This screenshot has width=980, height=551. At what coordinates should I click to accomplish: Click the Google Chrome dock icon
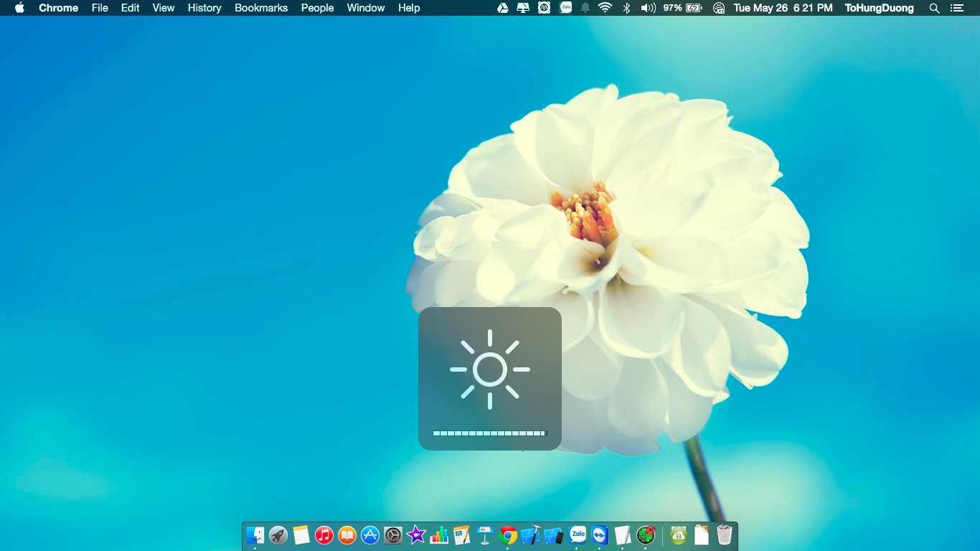[508, 535]
